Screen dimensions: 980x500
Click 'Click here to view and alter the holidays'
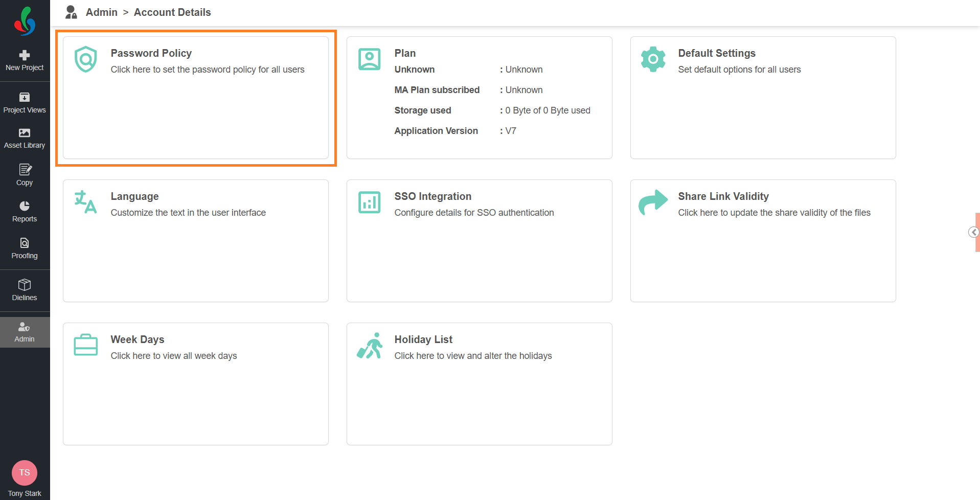tap(473, 356)
